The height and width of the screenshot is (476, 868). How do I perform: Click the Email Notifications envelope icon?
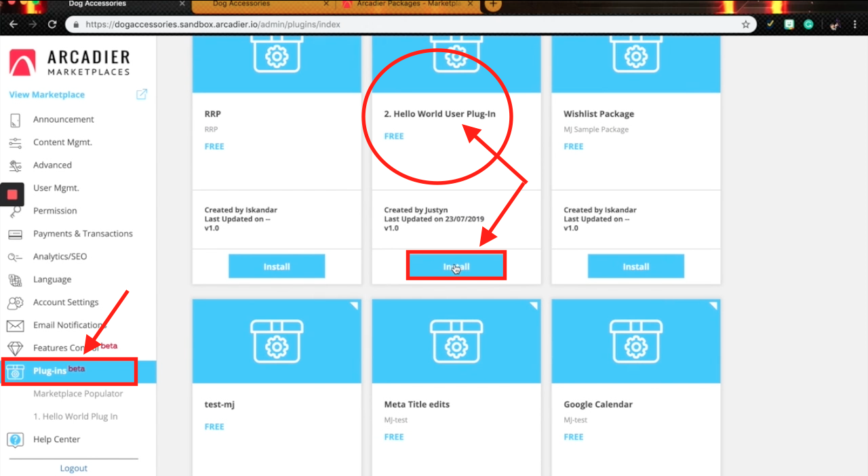[x=15, y=325]
